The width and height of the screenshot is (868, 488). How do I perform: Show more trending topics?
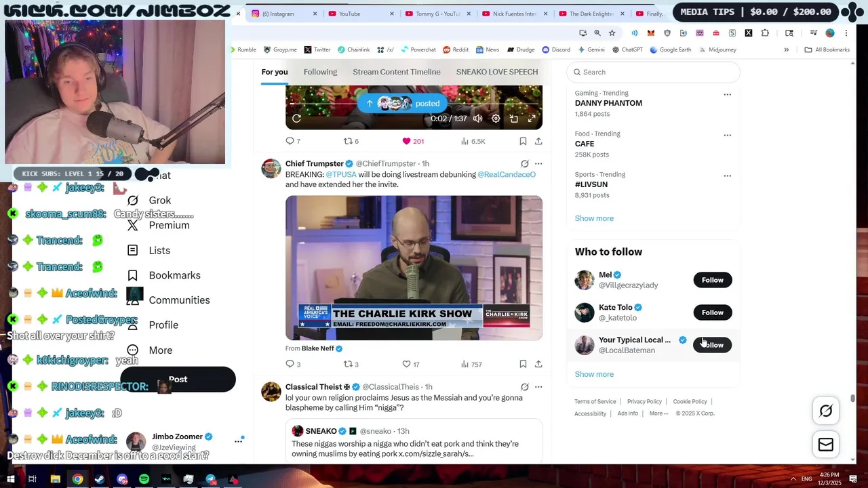pos(594,218)
